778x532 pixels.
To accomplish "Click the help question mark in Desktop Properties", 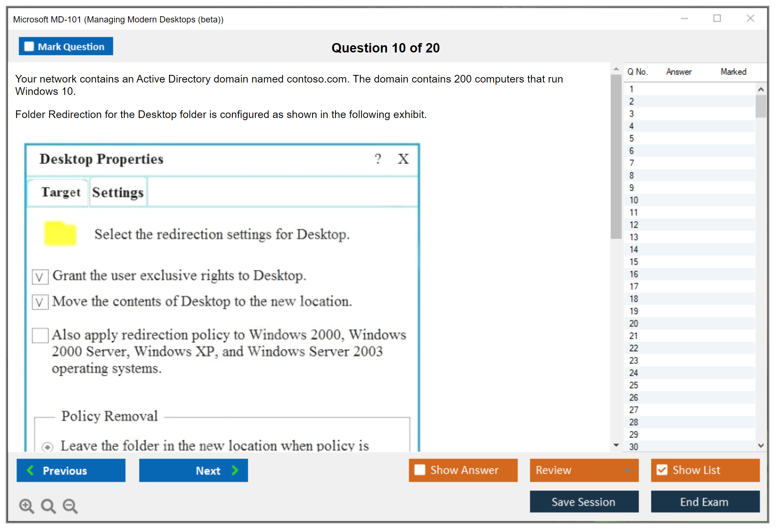I will coord(378,159).
